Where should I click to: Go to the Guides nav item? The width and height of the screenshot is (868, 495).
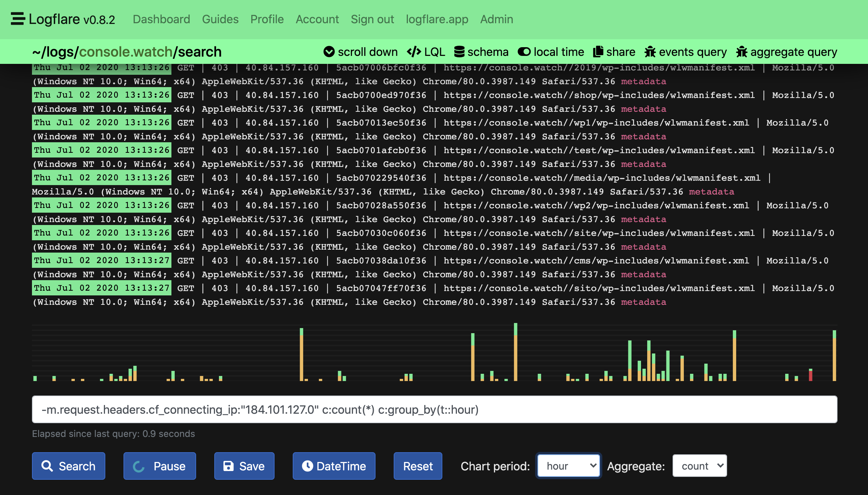220,19
